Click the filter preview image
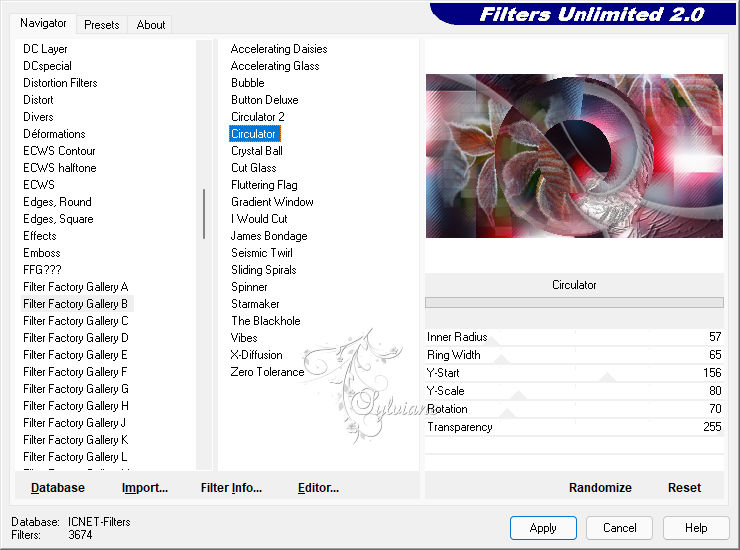This screenshot has width=740, height=550. (574, 156)
